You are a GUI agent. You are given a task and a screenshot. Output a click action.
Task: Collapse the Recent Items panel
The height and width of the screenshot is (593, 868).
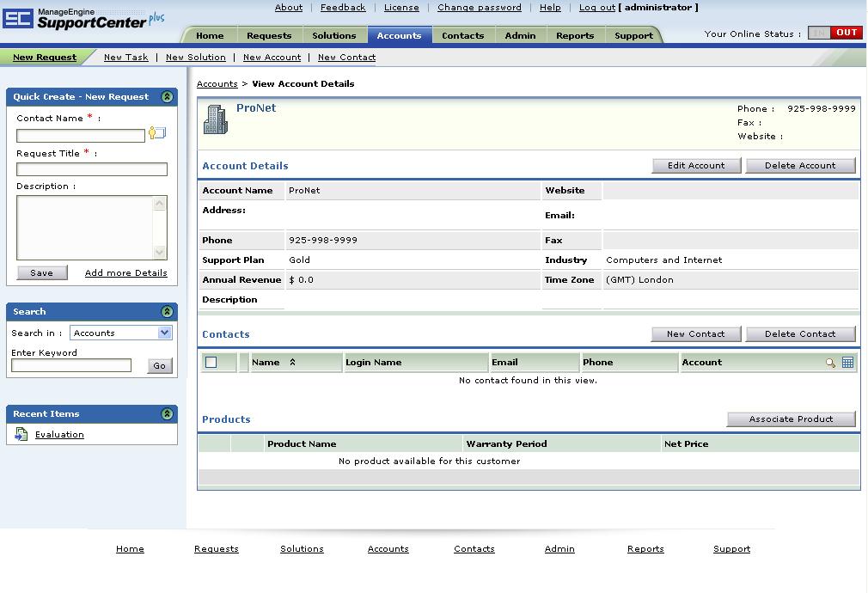(x=167, y=414)
